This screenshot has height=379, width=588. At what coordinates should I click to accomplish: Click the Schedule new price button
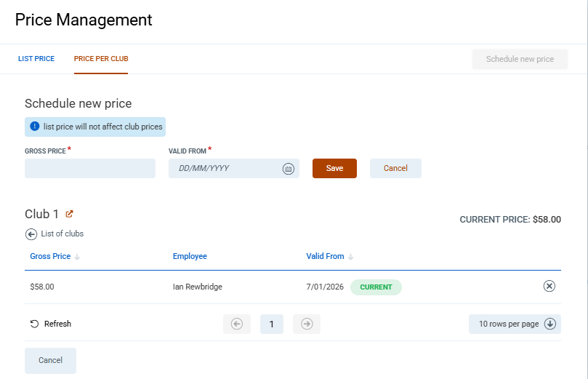[520, 60]
